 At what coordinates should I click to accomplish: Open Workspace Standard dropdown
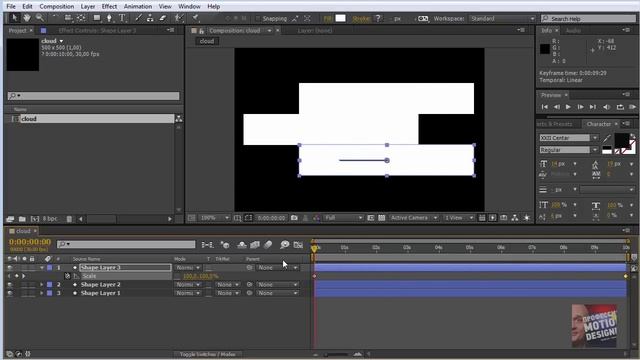click(x=502, y=18)
